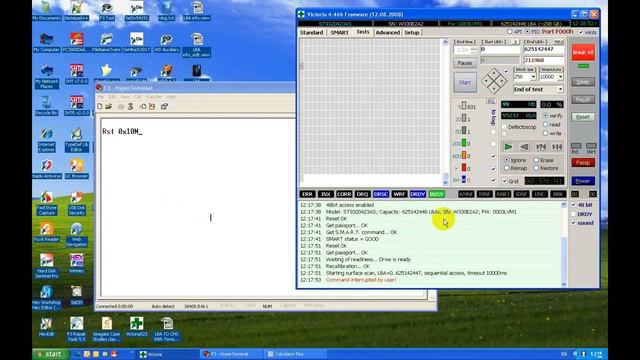
Task: Open LBA TO CHS desktop file
Action: [x=167, y=329]
